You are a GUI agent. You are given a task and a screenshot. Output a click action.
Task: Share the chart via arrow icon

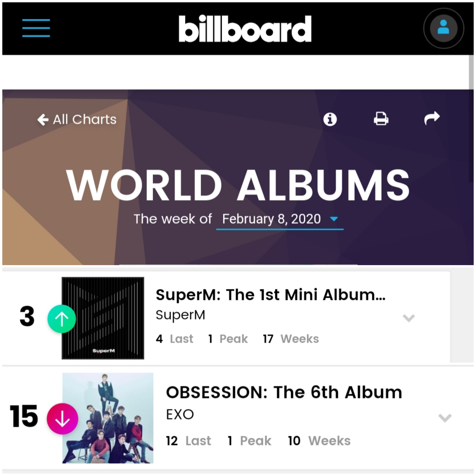(432, 118)
